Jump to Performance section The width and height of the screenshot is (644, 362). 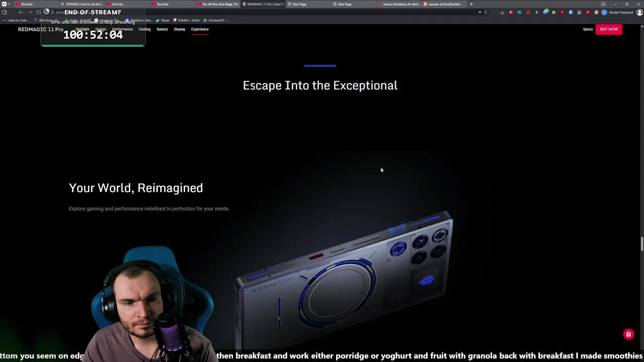[x=122, y=29]
